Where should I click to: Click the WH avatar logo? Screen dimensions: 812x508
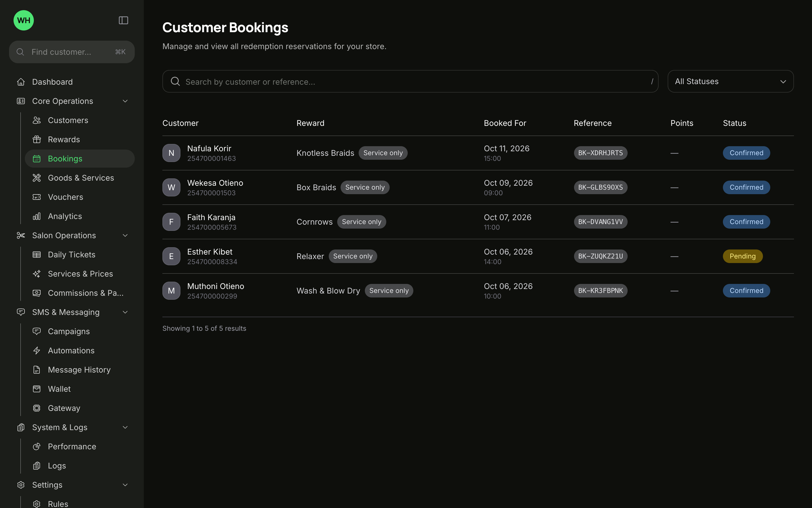tap(23, 21)
